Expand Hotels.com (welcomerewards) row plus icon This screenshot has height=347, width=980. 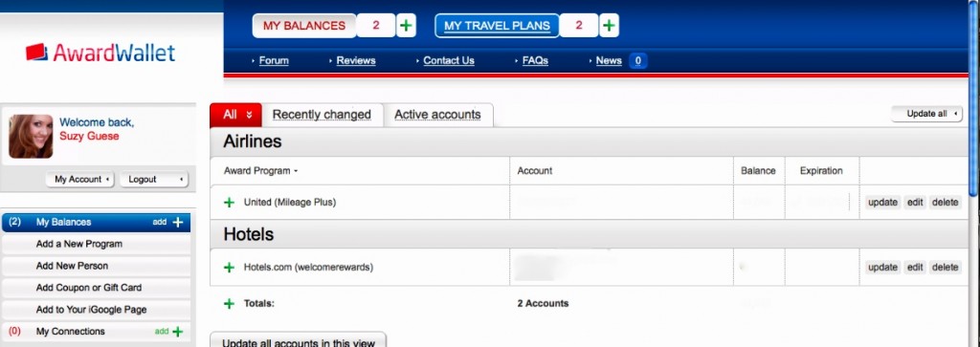pyautogui.click(x=230, y=267)
